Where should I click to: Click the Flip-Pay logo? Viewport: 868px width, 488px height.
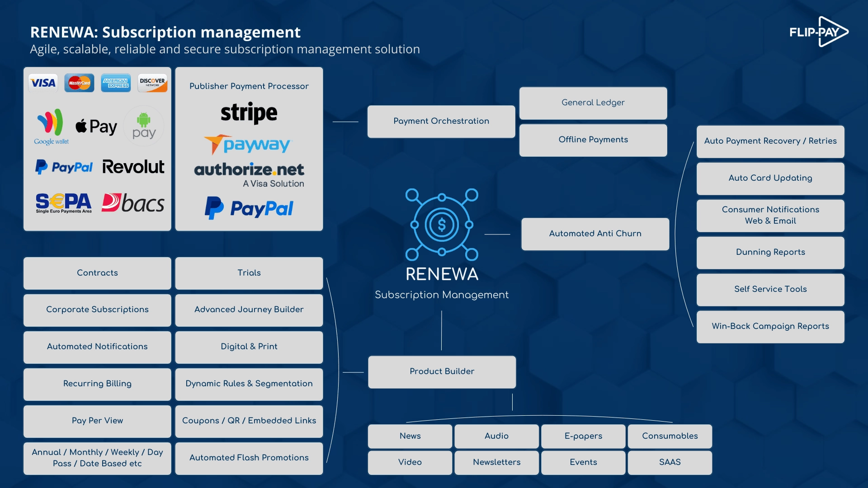tap(819, 32)
